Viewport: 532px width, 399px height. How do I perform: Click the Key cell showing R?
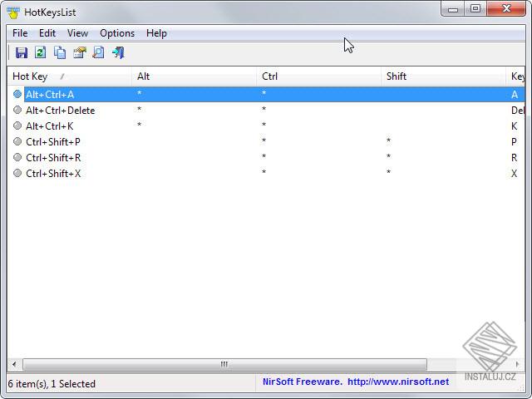tap(514, 157)
